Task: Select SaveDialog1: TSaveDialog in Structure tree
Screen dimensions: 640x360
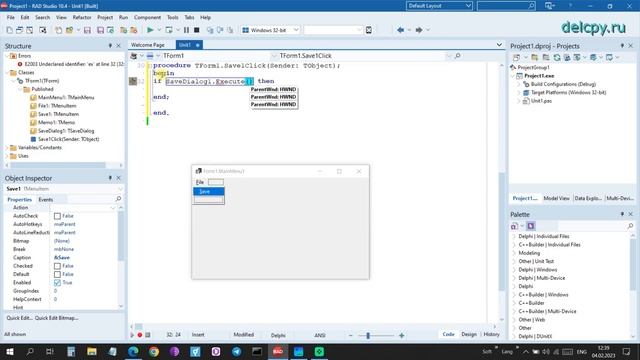Action: coord(66,131)
